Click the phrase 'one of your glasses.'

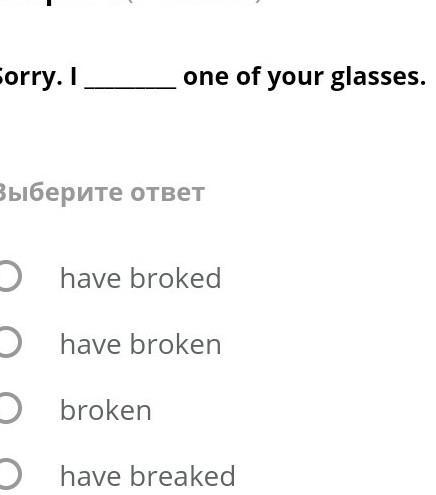point(304,77)
